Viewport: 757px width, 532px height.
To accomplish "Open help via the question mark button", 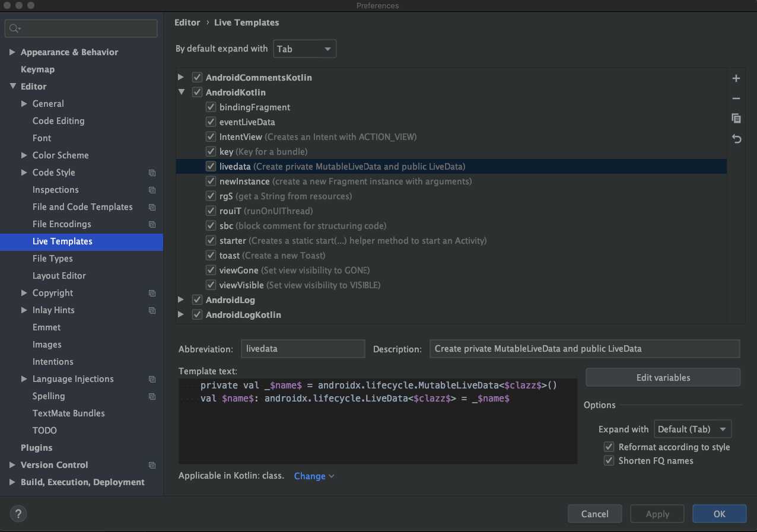I will point(19,514).
